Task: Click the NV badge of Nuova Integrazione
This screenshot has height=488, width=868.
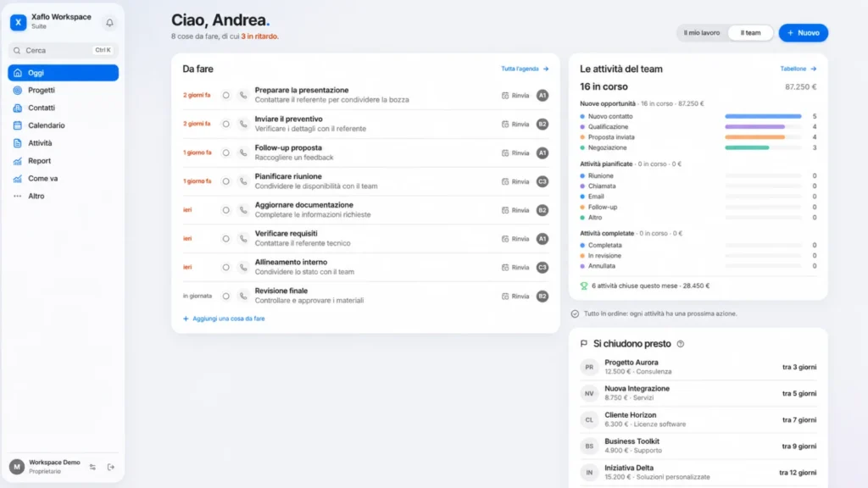Action: pos(589,393)
